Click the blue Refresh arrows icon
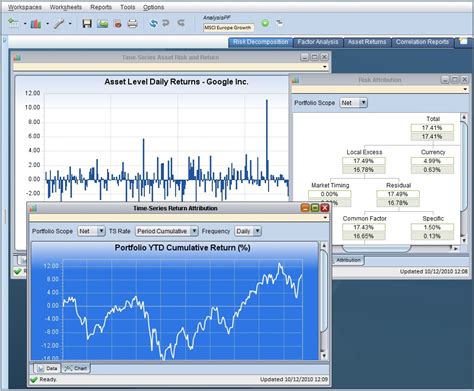The image size is (474, 391). [x=153, y=23]
